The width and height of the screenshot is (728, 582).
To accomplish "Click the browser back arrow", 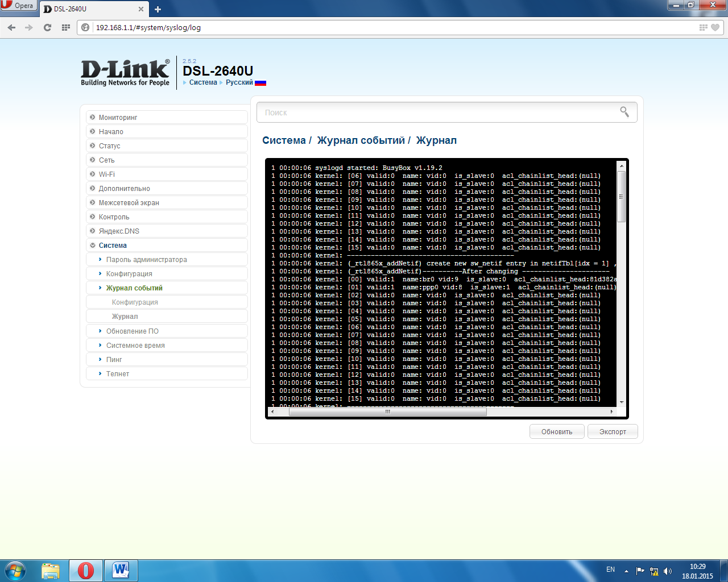I will coord(12,27).
